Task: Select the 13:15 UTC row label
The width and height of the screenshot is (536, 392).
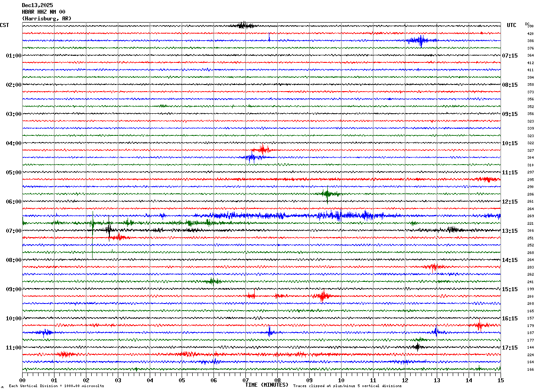Action: point(510,231)
